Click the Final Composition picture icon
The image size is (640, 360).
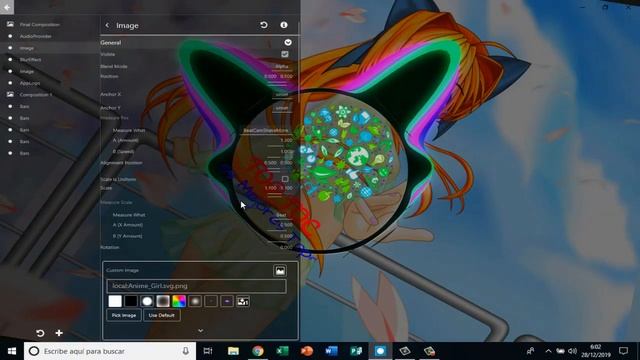(10, 24)
